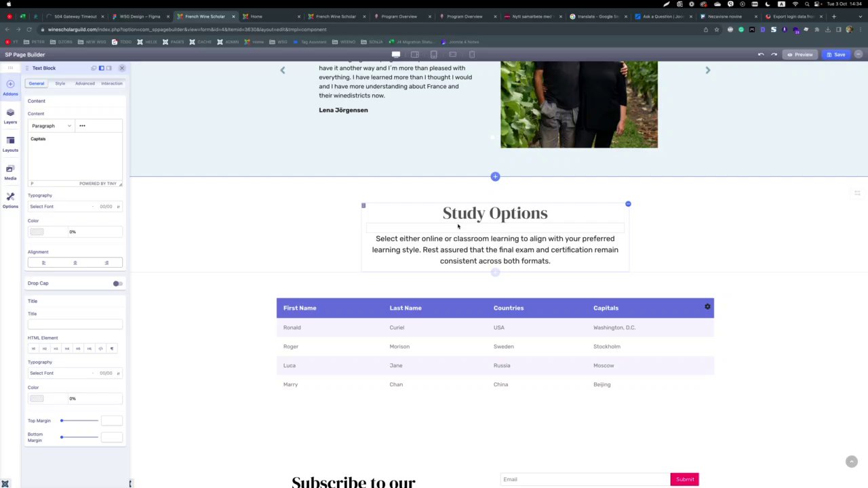Open the General tab

click(37, 83)
